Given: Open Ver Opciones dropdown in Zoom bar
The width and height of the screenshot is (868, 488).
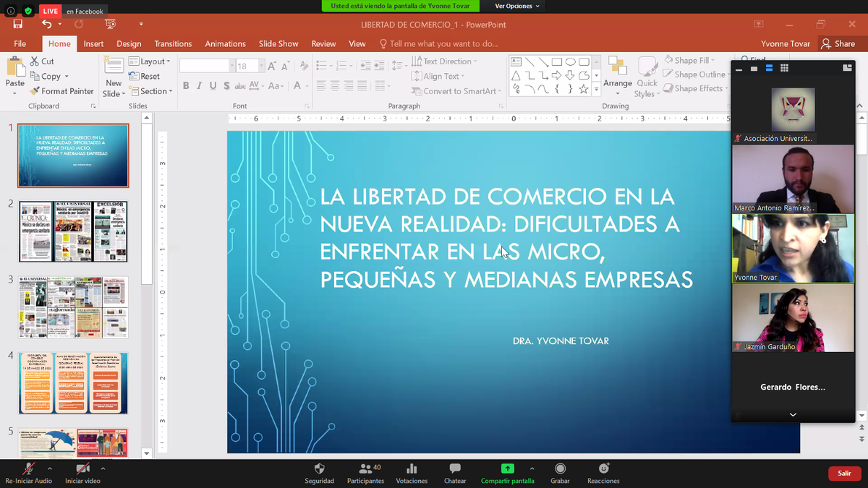Looking at the screenshot, I should pos(516,6).
